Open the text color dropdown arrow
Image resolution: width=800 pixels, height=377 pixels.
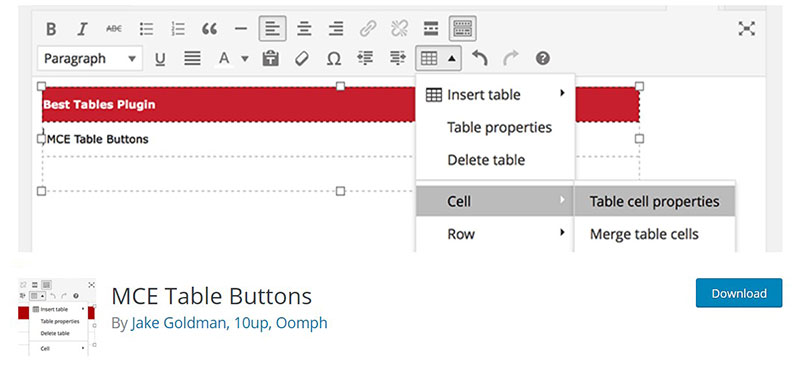pos(245,59)
